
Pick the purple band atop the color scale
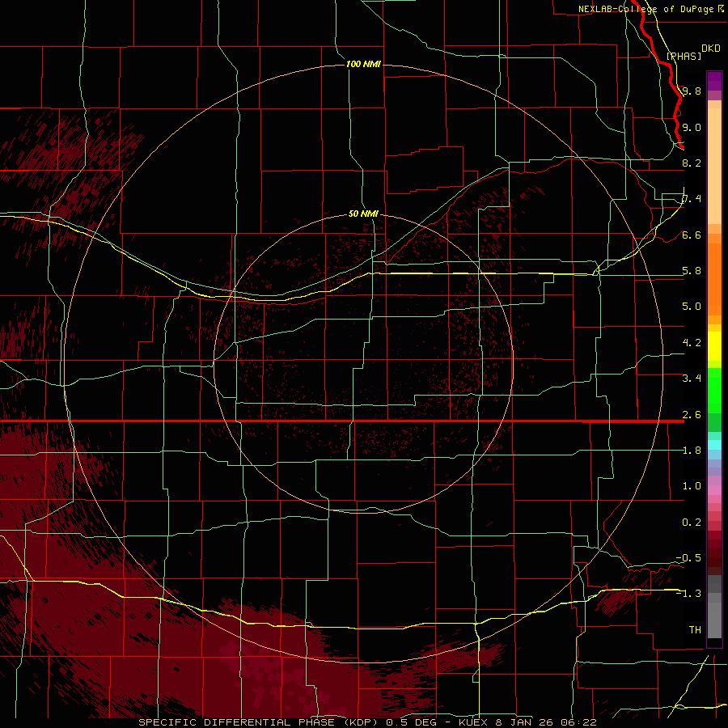tap(714, 82)
